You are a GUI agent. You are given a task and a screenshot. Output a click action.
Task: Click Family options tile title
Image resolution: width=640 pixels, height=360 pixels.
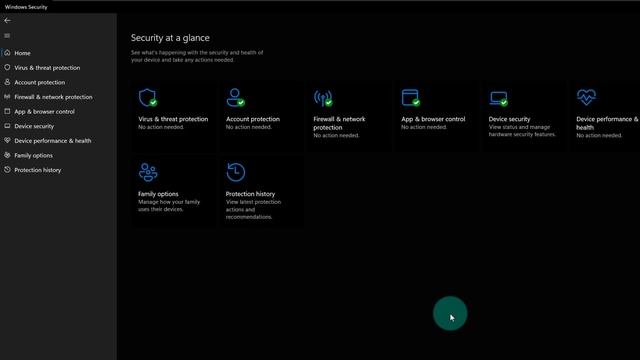coord(158,194)
